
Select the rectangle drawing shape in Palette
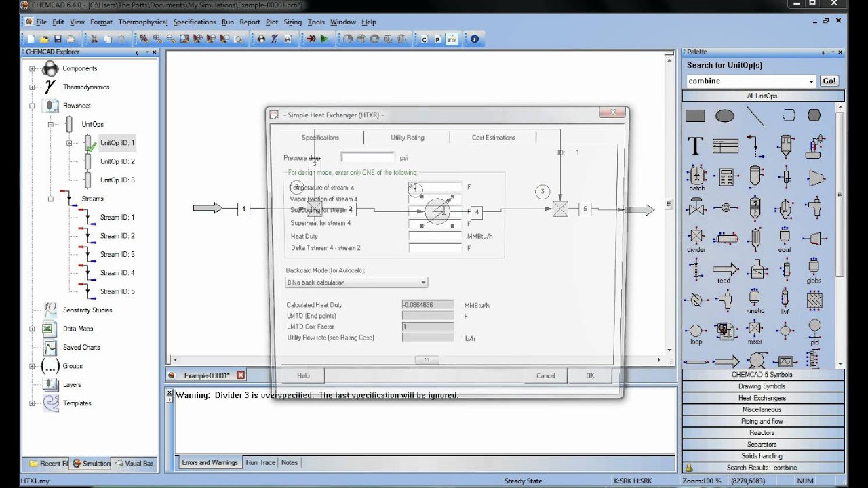click(x=695, y=116)
